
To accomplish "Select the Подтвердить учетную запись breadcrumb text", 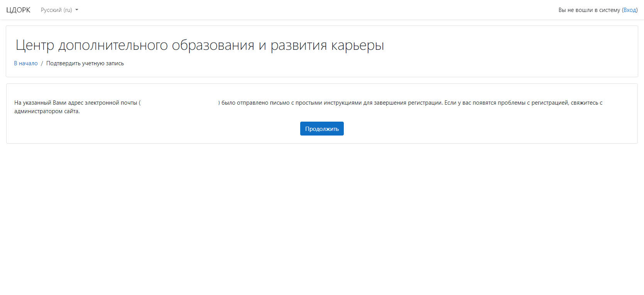I will pos(85,63).
